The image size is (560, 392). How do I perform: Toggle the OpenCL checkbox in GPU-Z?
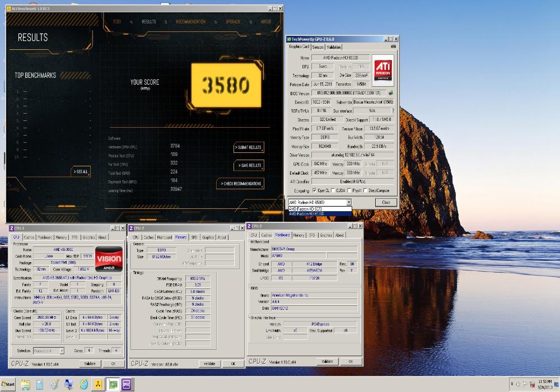pyautogui.click(x=314, y=190)
